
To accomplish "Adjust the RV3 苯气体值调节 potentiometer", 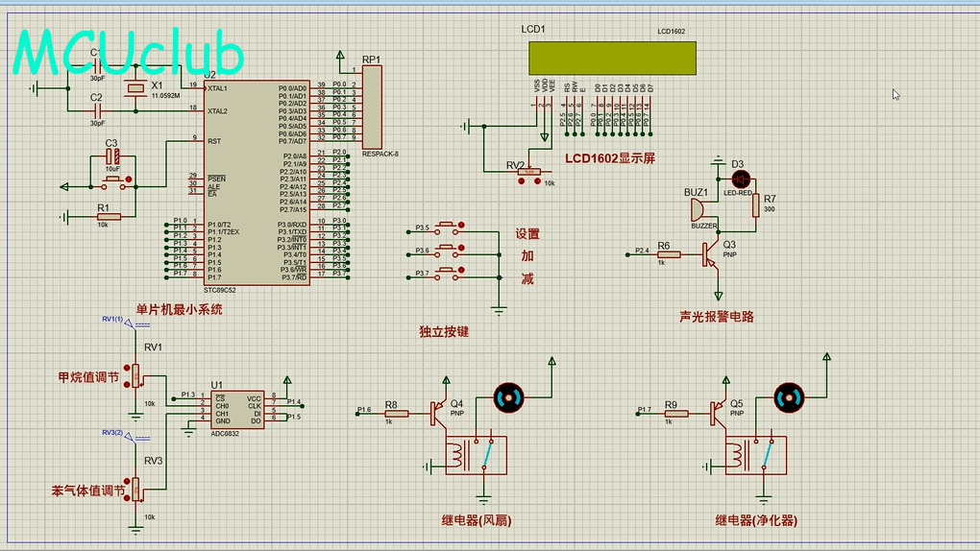I will click(136, 489).
